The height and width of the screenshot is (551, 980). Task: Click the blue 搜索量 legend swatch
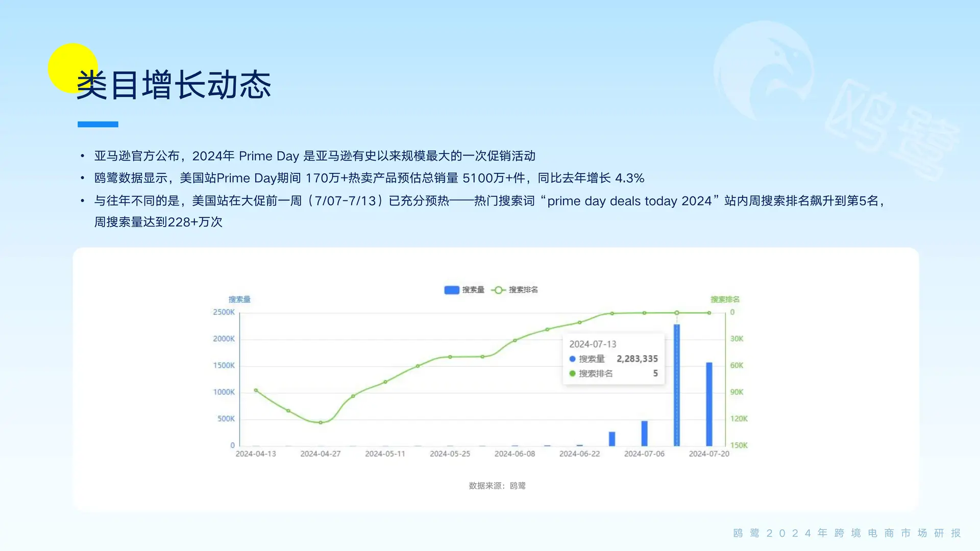[x=452, y=290]
